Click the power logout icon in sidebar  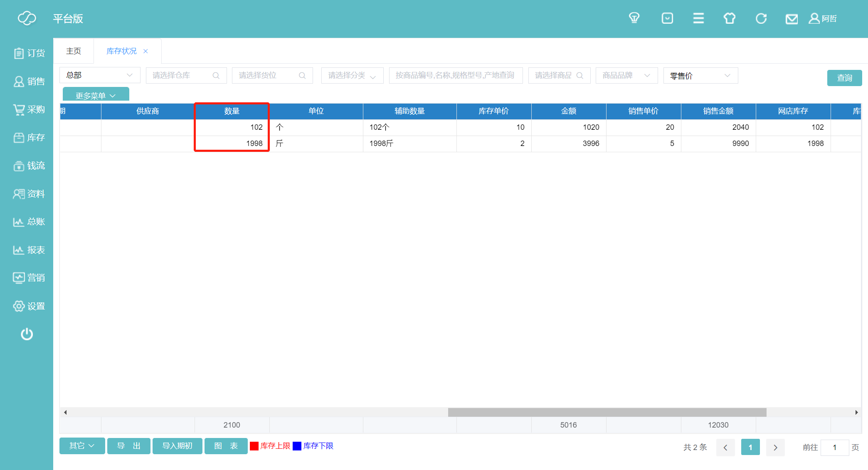27,334
